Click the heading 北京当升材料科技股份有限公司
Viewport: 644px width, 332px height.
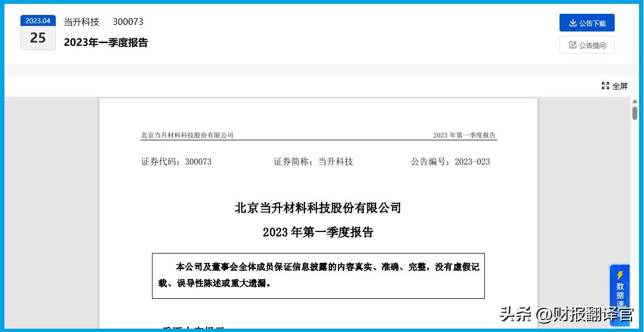pyautogui.click(x=318, y=208)
